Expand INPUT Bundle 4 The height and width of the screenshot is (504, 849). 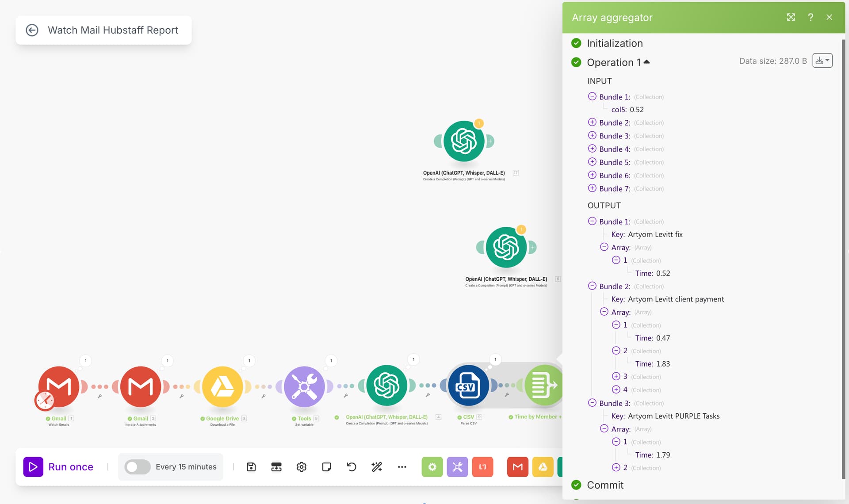point(592,149)
